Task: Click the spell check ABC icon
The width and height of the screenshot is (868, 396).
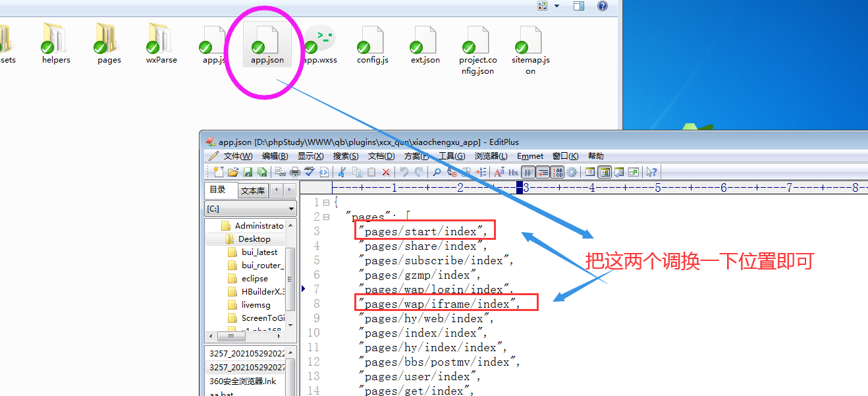Action: click(x=309, y=172)
